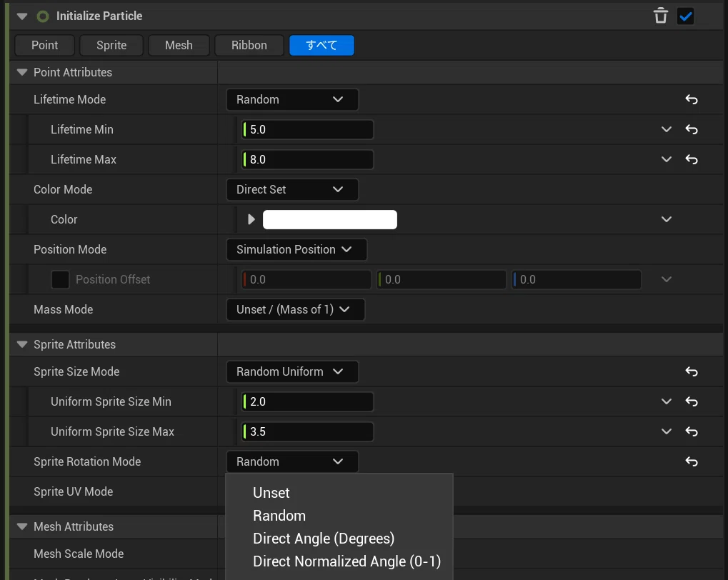Reset Sprite Size Mode to default
This screenshot has height=580, width=728.
[692, 371]
